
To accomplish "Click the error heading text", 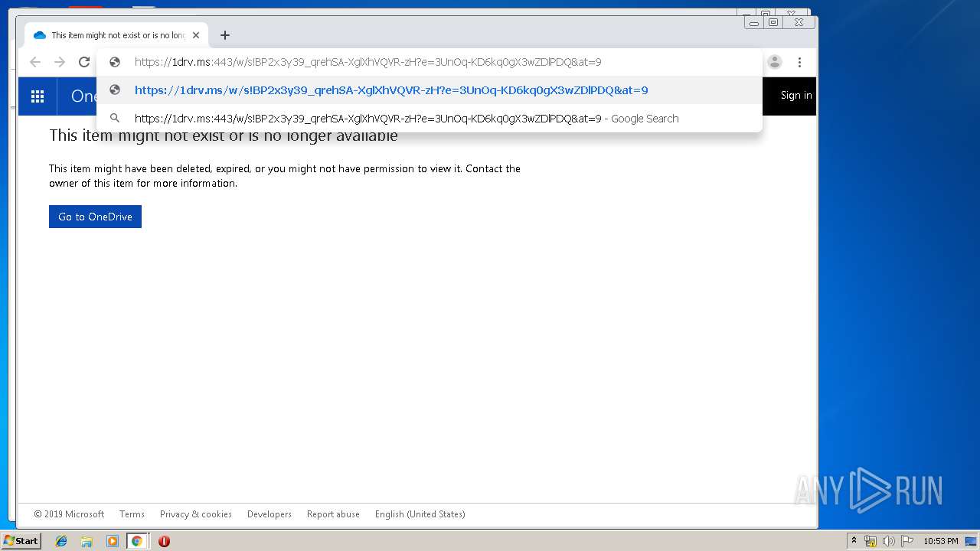I will pos(224,136).
